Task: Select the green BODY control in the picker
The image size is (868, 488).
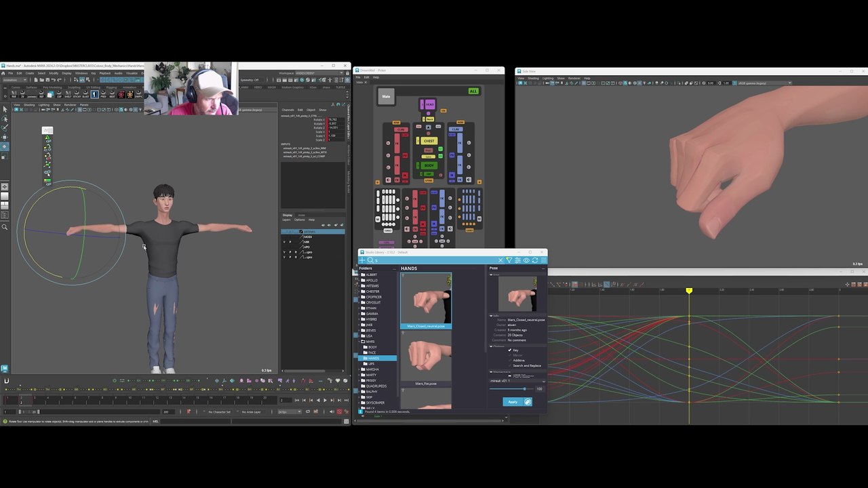Action: [429, 165]
